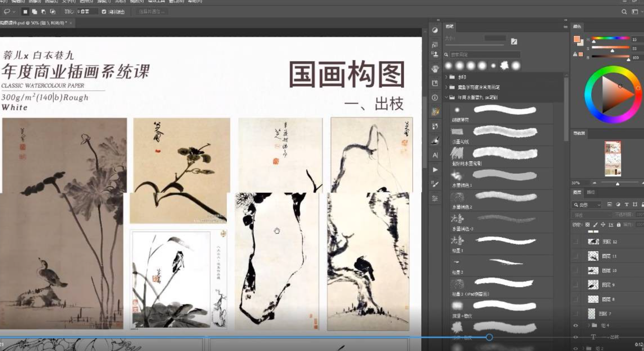Open the Adjustments panel icon in the collapsed strip
644x351 pixels.
point(435,30)
